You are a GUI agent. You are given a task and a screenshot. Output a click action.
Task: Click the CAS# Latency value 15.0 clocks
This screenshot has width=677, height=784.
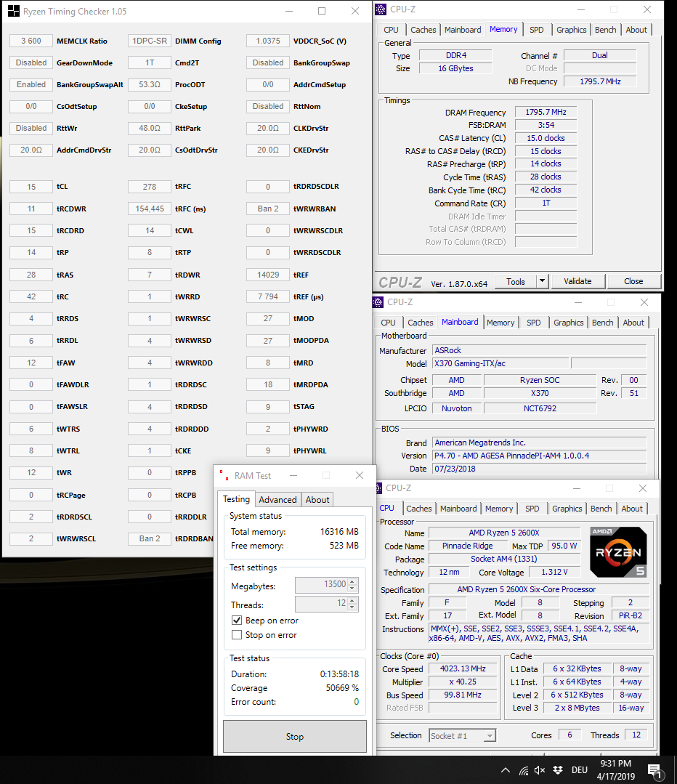tap(546, 138)
